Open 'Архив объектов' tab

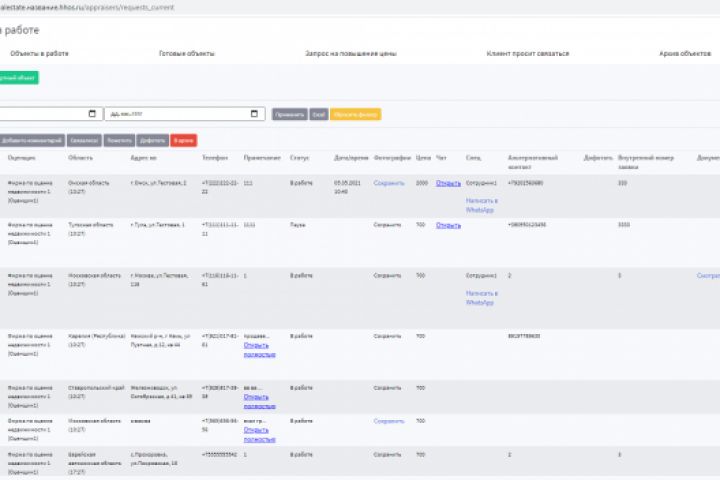pyautogui.click(x=685, y=53)
